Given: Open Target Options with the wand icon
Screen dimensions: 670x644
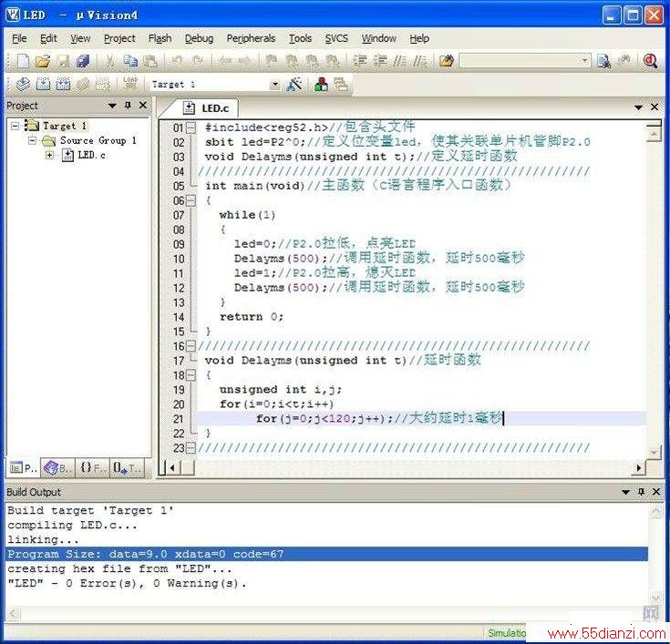Looking at the screenshot, I should tap(294, 84).
